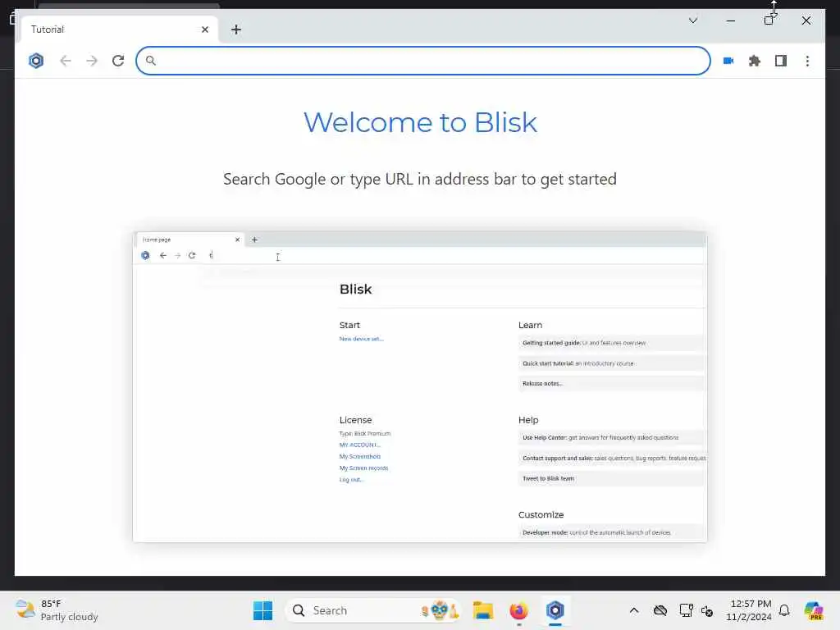Open the three-dot browser menu
The width and height of the screenshot is (840, 630).
tap(807, 61)
